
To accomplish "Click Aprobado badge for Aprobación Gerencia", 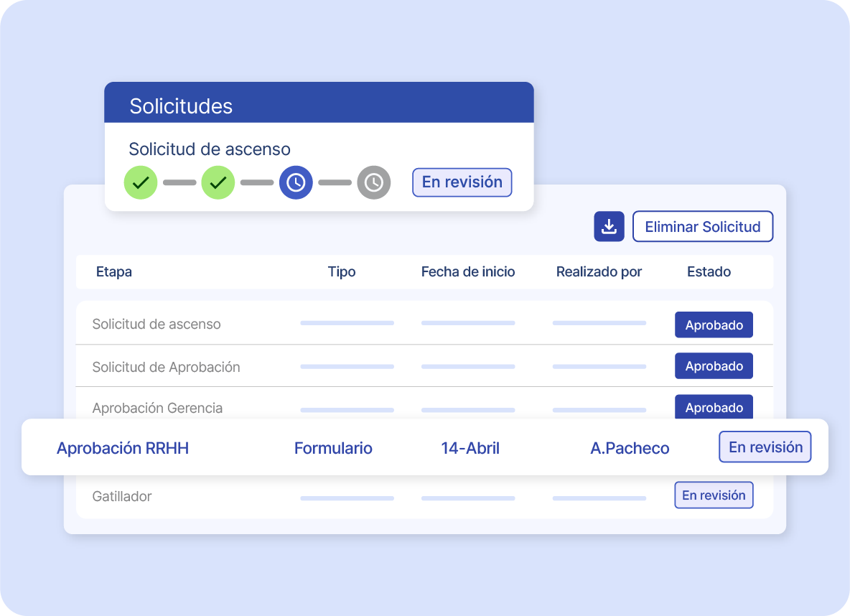I will pyautogui.click(x=714, y=406).
